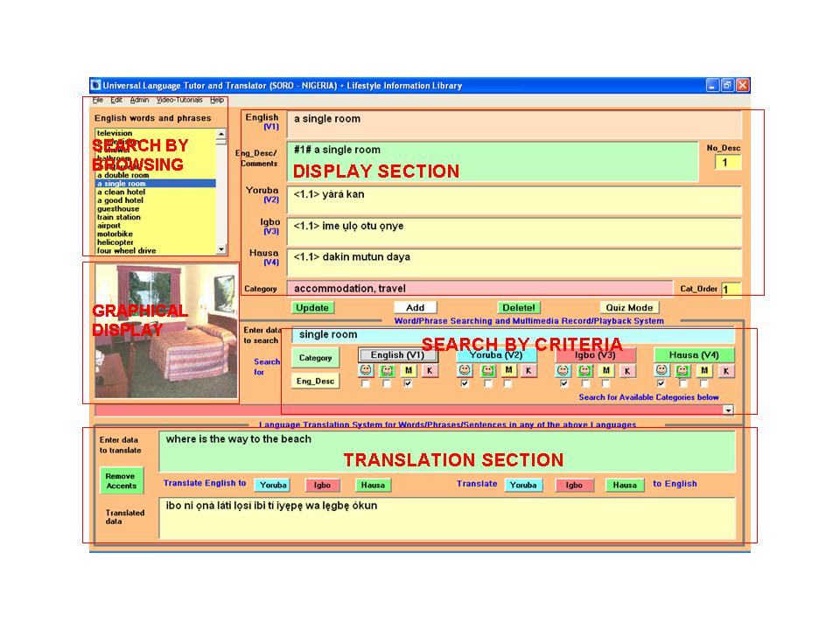Click the green smiley icon under Igbo (V3)

[x=585, y=371]
